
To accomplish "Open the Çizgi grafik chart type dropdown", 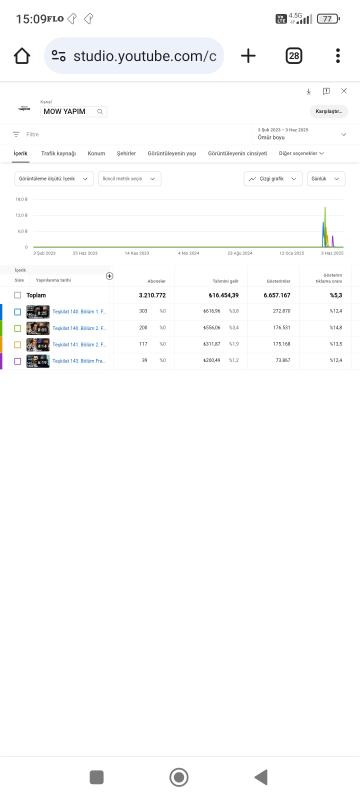I will tap(273, 179).
